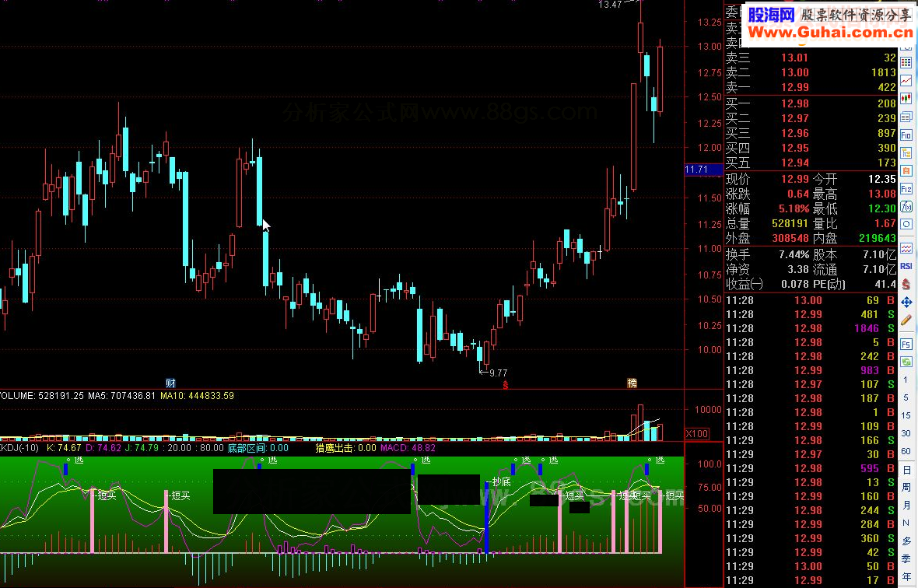Image resolution: width=918 pixels, height=588 pixels.
Task: Click the 财 marker below the chart
Action: (x=170, y=383)
